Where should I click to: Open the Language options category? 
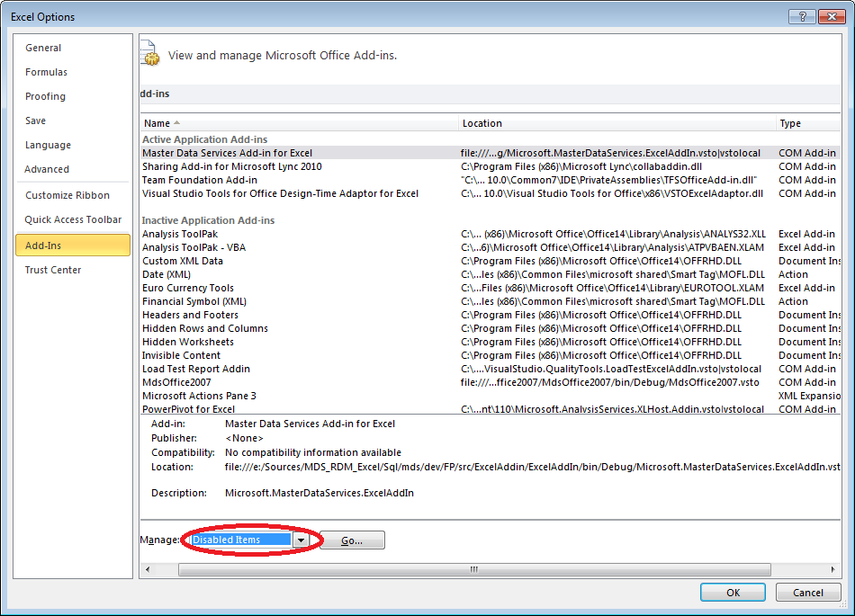(x=48, y=145)
